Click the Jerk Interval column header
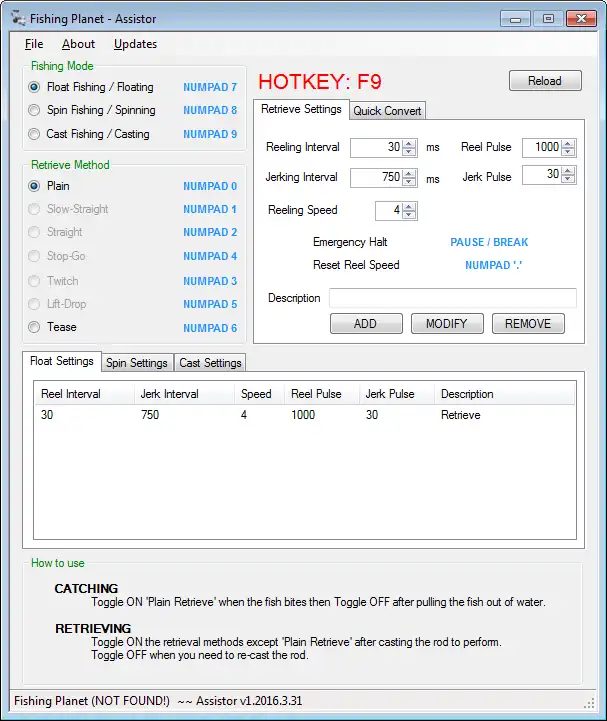Screen dimensions: 607x721 tap(184, 394)
